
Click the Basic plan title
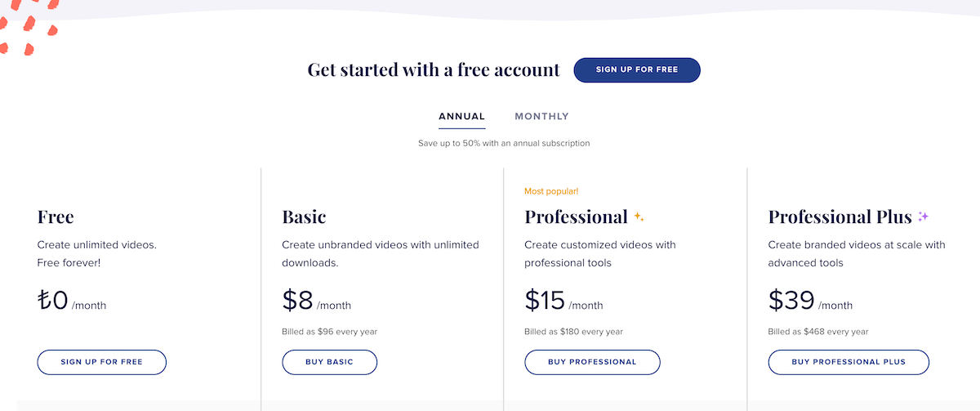click(x=304, y=217)
